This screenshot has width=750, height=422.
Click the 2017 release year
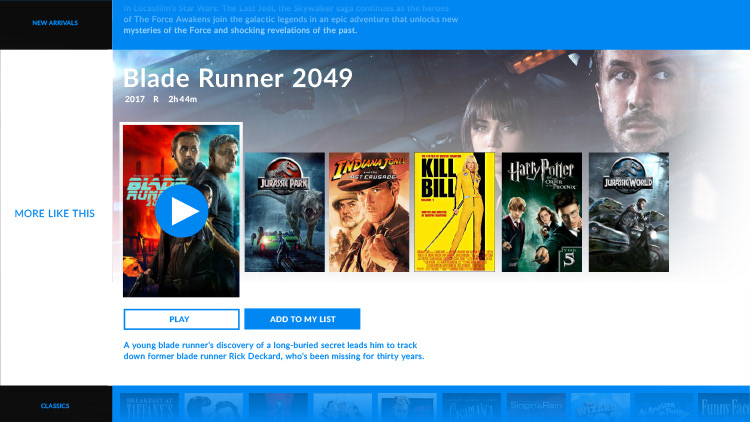click(x=135, y=99)
